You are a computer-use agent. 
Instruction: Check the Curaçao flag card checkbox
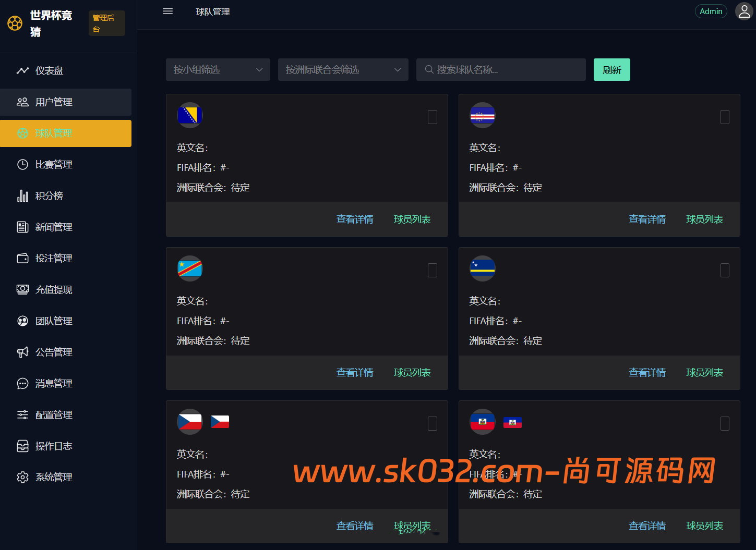pyautogui.click(x=725, y=270)
